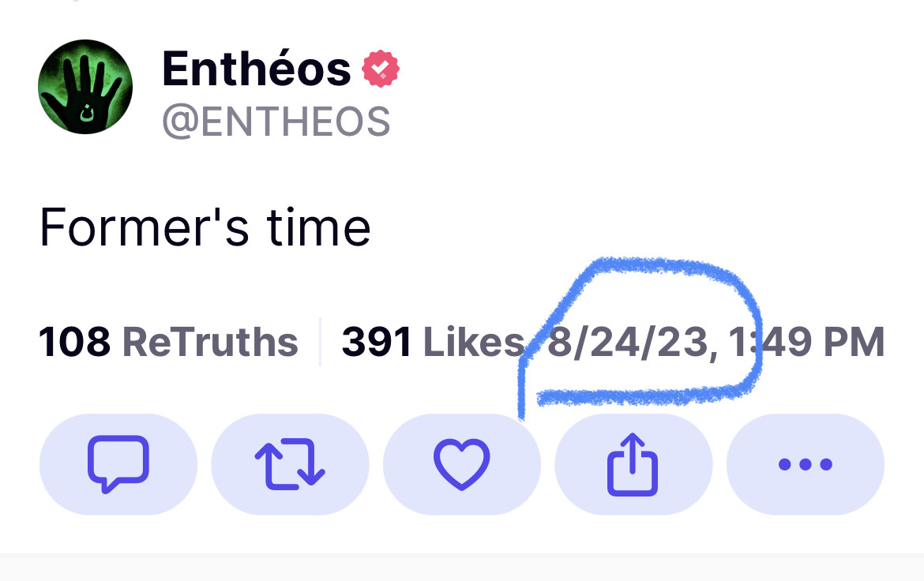Image resolution: width=924 pixels, height=581 pixels.
Task: Share the post using the share icon
Action: tap(633, 464)
